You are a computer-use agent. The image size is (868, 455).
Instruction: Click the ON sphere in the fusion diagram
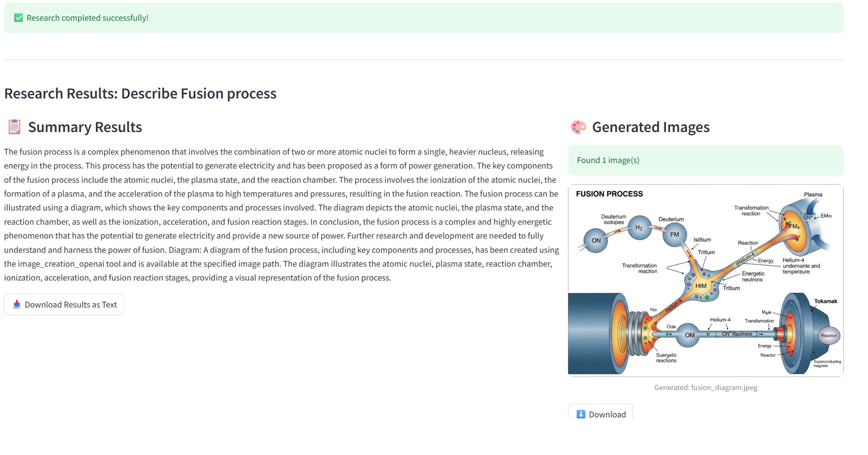point(596,240)
